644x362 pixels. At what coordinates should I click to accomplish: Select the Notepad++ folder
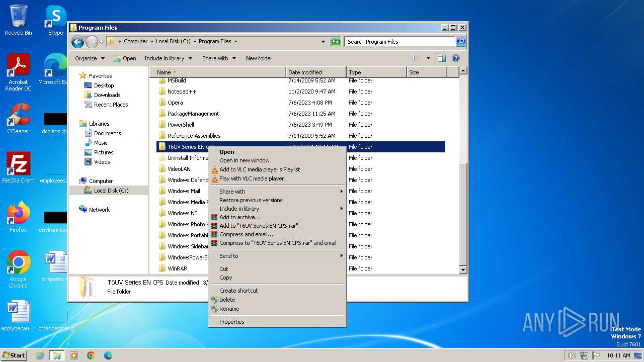pos(182,92)
